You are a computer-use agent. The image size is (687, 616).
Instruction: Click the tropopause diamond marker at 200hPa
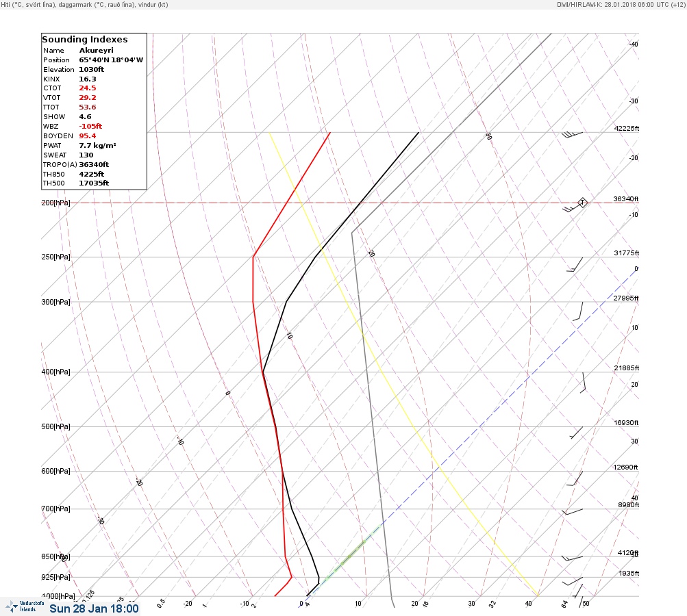[x=582, y=203]
